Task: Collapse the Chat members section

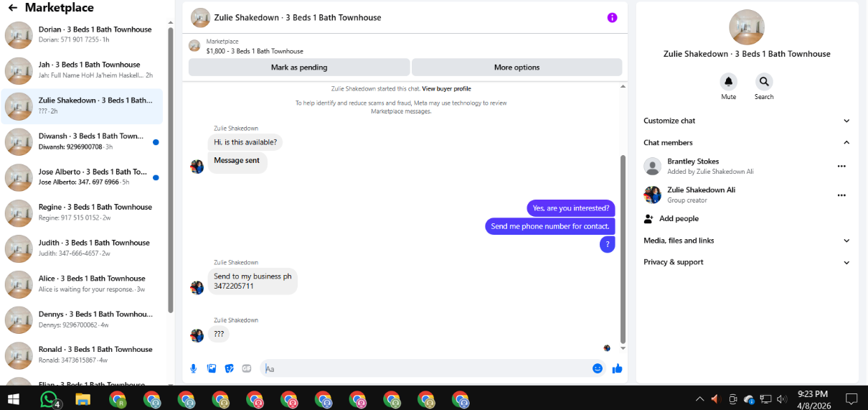Action: [747, 142]
